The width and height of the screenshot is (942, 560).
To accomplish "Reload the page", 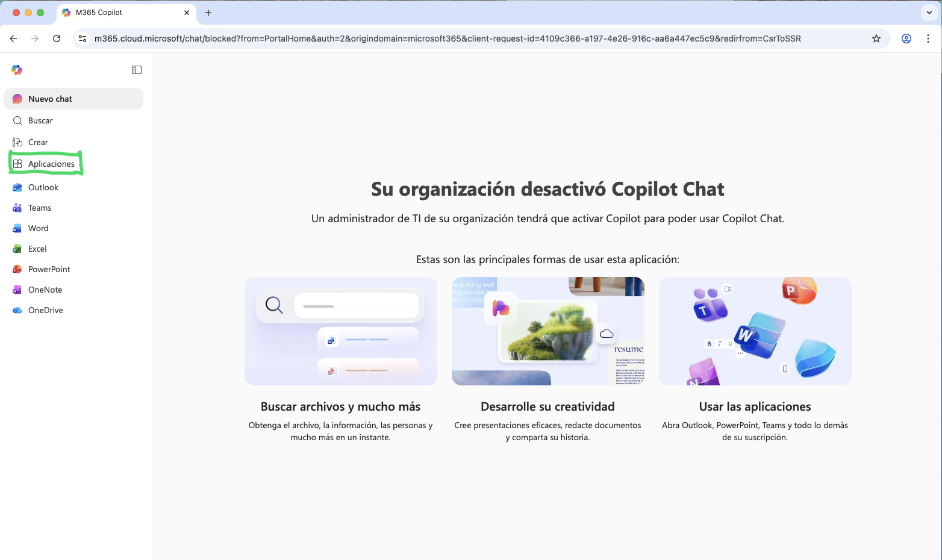I will 57,39.
